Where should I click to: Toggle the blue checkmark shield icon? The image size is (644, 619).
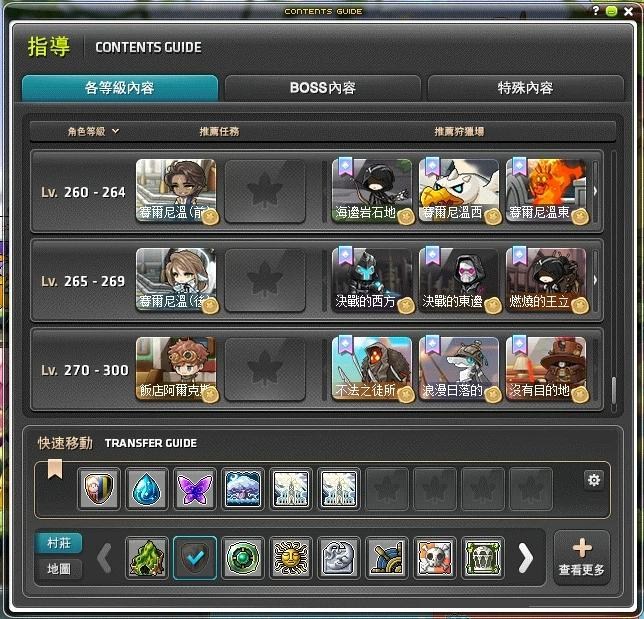(x=195, y=557)
